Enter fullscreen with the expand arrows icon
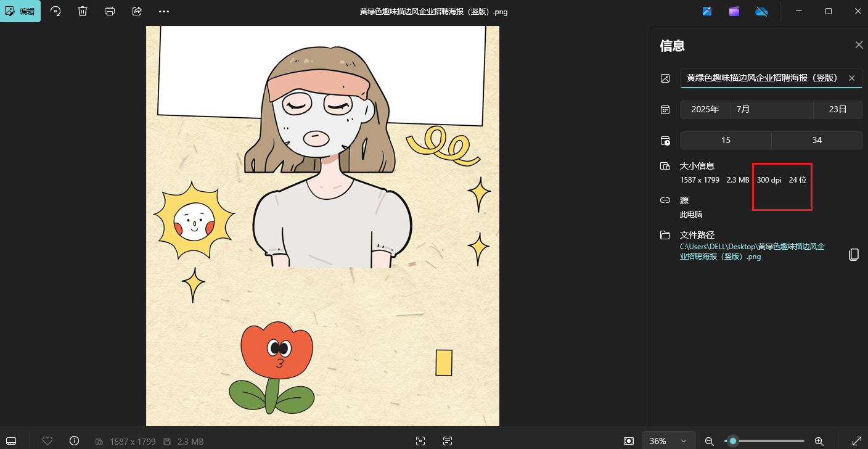 tap(856, 441)
